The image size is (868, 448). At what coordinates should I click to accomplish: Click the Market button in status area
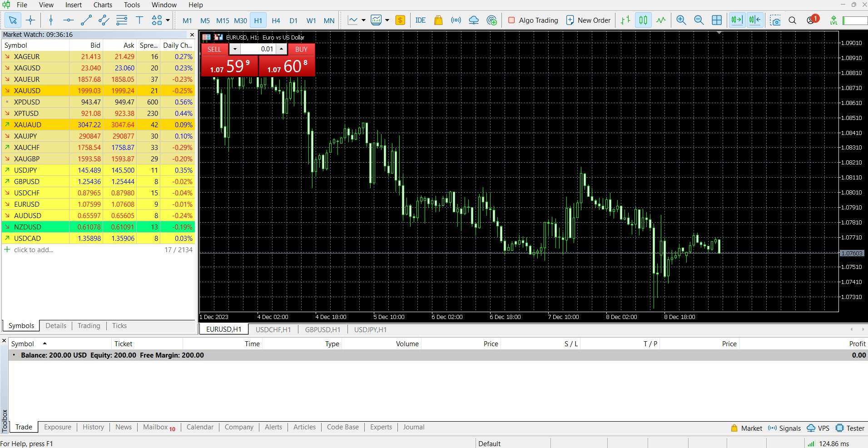747,428
